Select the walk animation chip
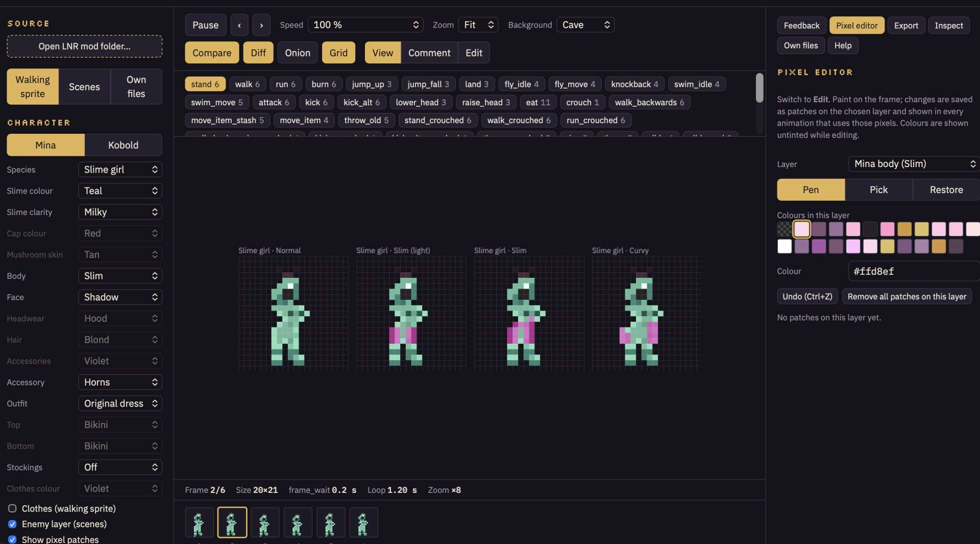 tap(248, 84)
